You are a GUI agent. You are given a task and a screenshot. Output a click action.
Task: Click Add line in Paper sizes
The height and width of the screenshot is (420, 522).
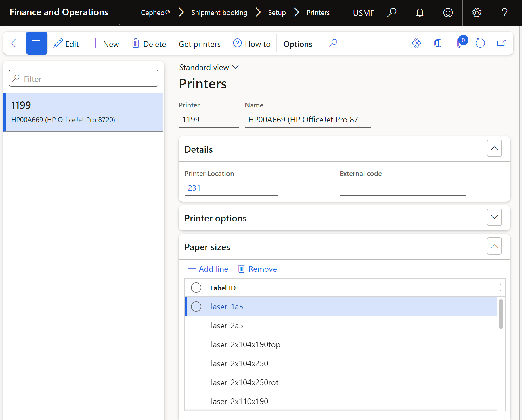[x=208, y=269]
